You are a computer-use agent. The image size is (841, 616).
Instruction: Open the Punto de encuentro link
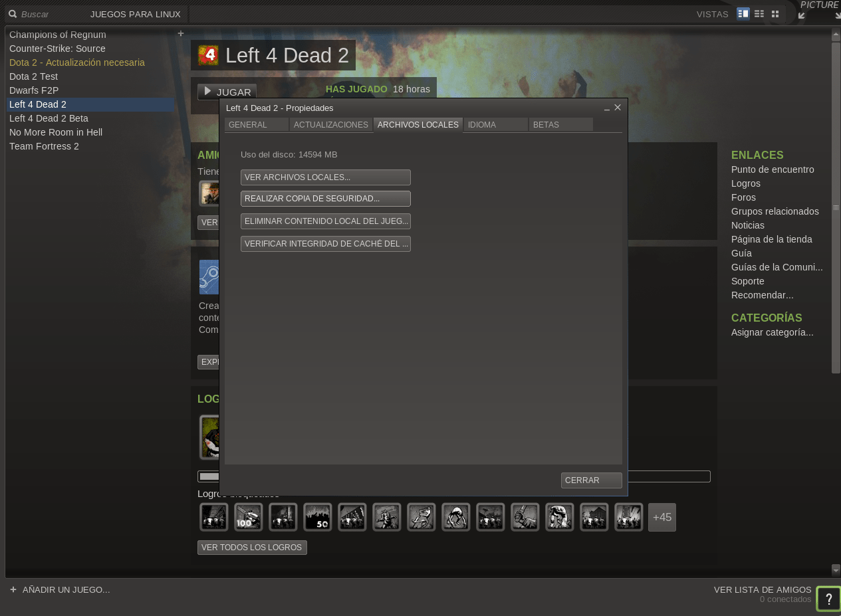773,169
